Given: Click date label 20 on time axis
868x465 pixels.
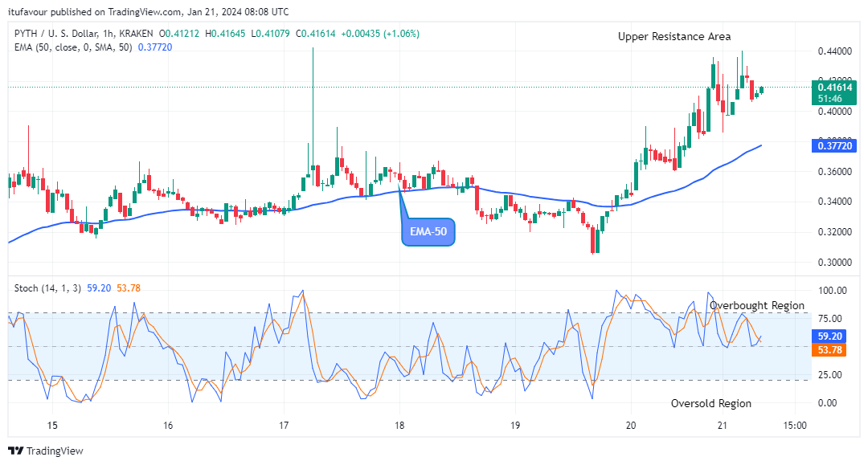Looking at the screenshot, I should click(x=631, y=426).
